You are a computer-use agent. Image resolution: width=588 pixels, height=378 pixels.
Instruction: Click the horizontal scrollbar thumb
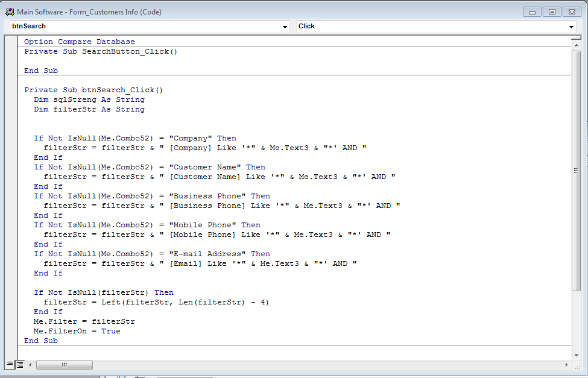pos(64,365)
